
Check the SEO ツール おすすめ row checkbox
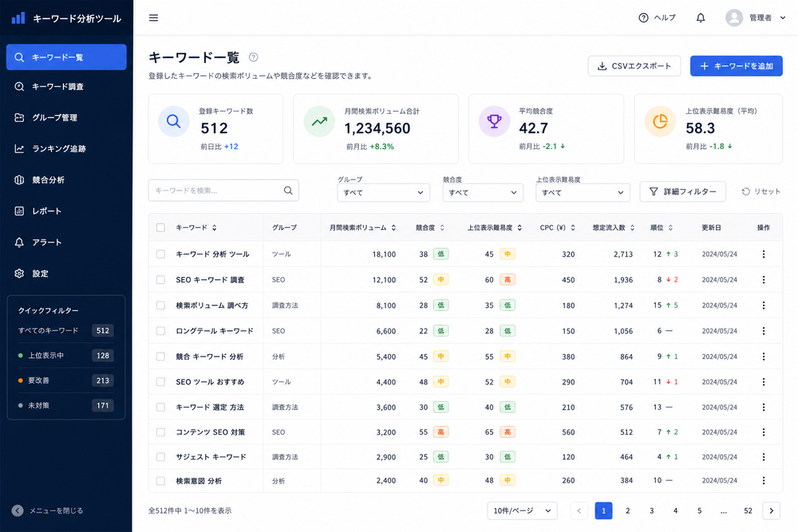pyautogui.click(x=160, y=381)
